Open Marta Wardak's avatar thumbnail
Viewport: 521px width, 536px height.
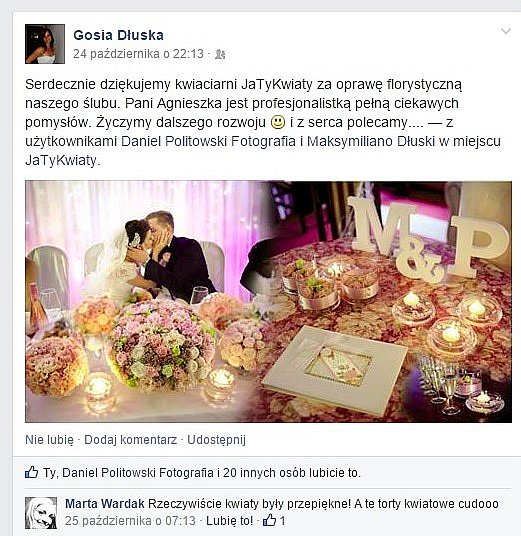click(x=41, y=513)
